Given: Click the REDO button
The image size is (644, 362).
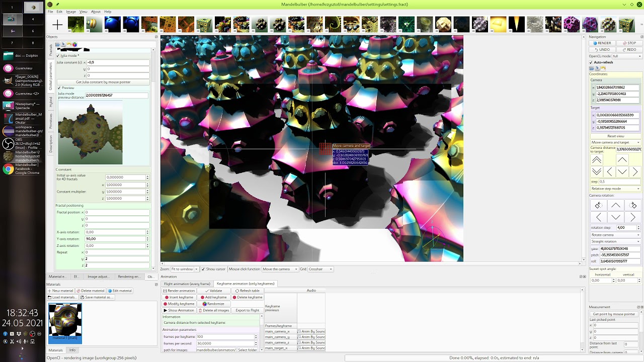Looking at the screenshot, I should (x=629, y=49).
